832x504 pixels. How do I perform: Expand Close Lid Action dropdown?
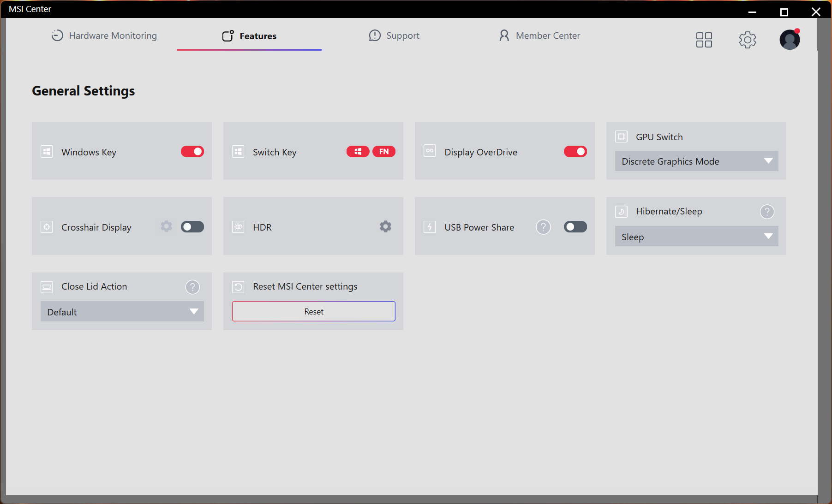122,312
